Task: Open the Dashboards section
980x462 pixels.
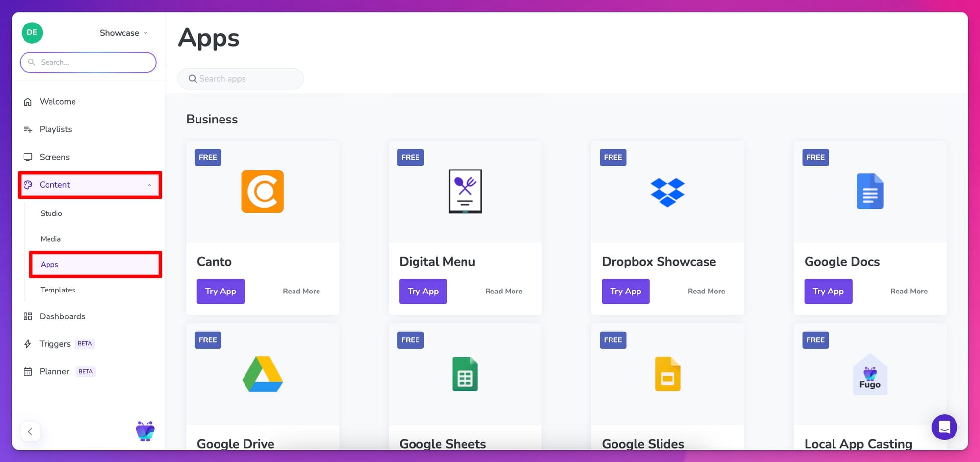Action: coord(62,316)
